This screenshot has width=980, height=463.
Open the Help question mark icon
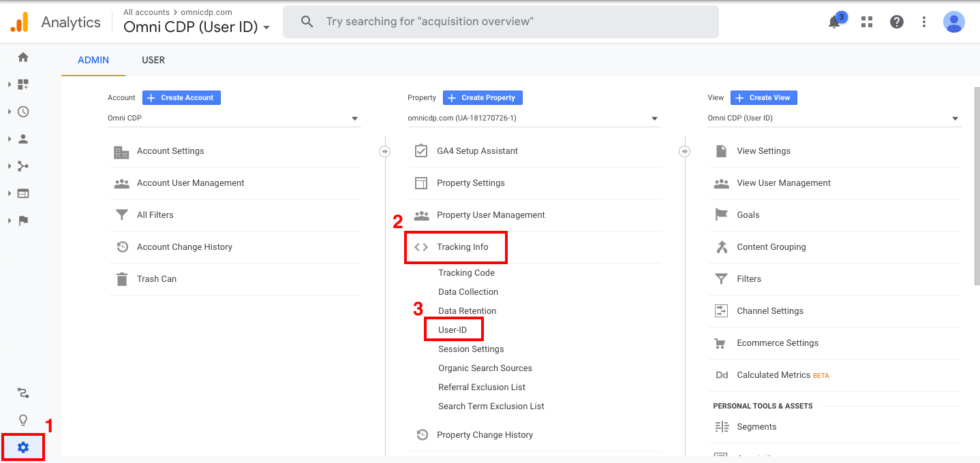tap(897, 22)
